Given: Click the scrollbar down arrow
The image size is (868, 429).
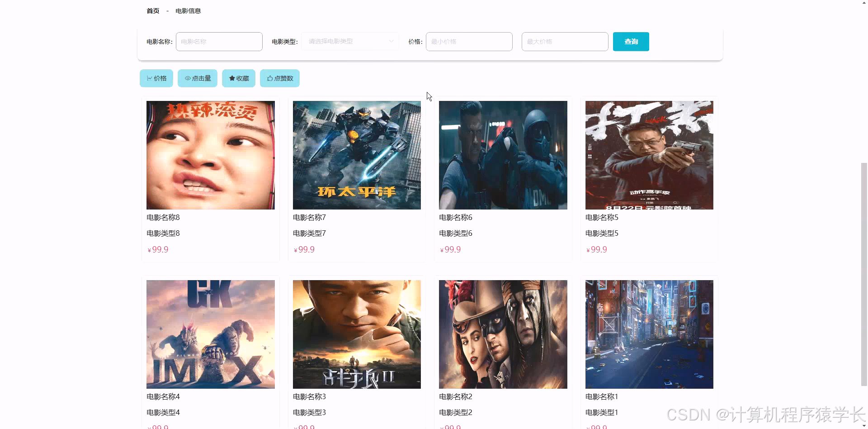Looking at the screenshot, I should [x=864, y=426].
